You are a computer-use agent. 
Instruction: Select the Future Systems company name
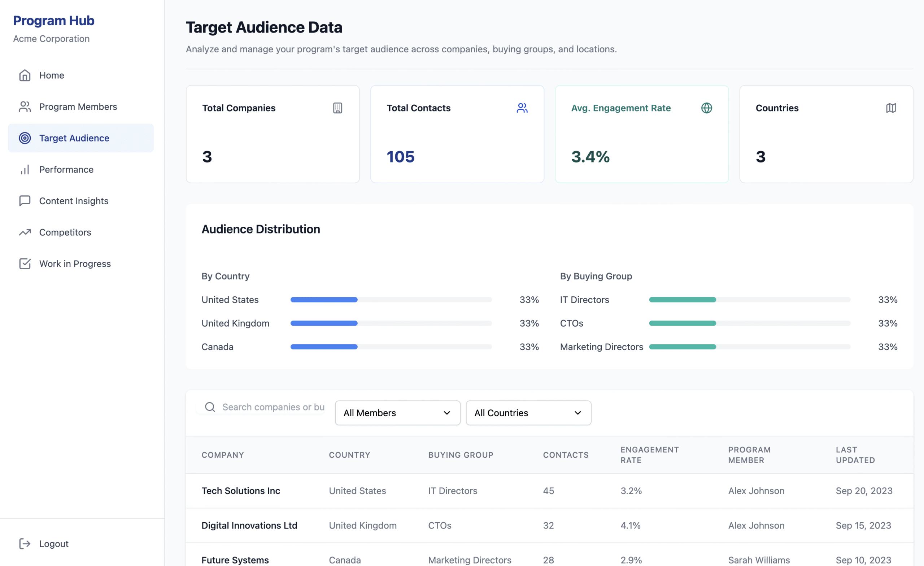click(235, 560)
